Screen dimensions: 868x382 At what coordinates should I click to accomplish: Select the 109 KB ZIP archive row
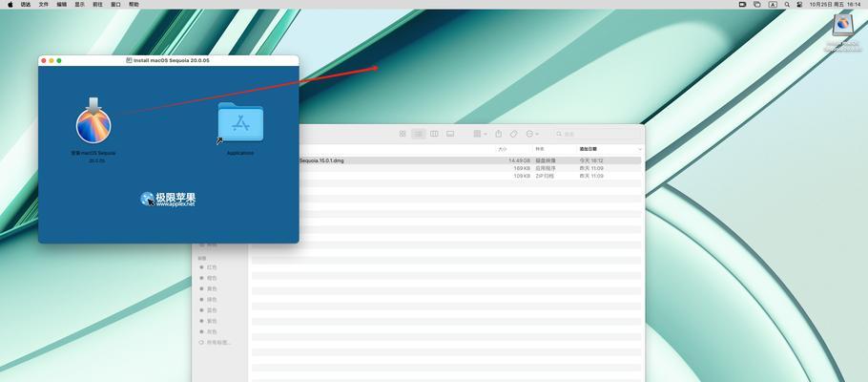[446, 176]
